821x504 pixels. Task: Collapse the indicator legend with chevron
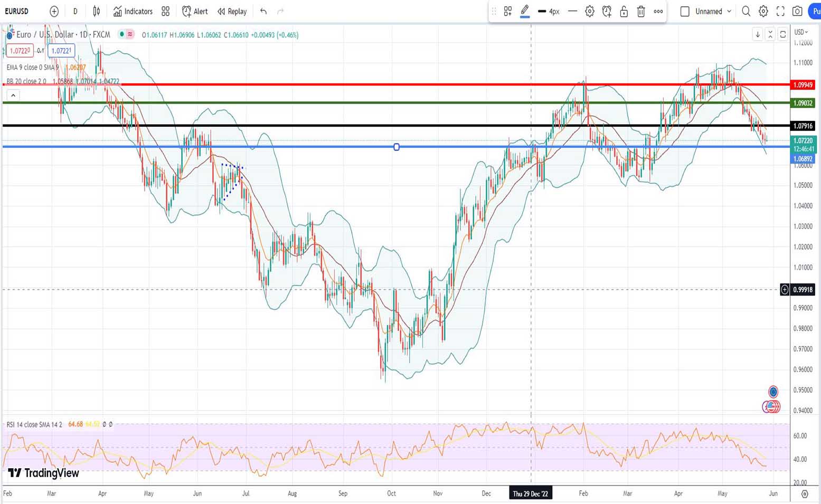[x=13, y=96]
